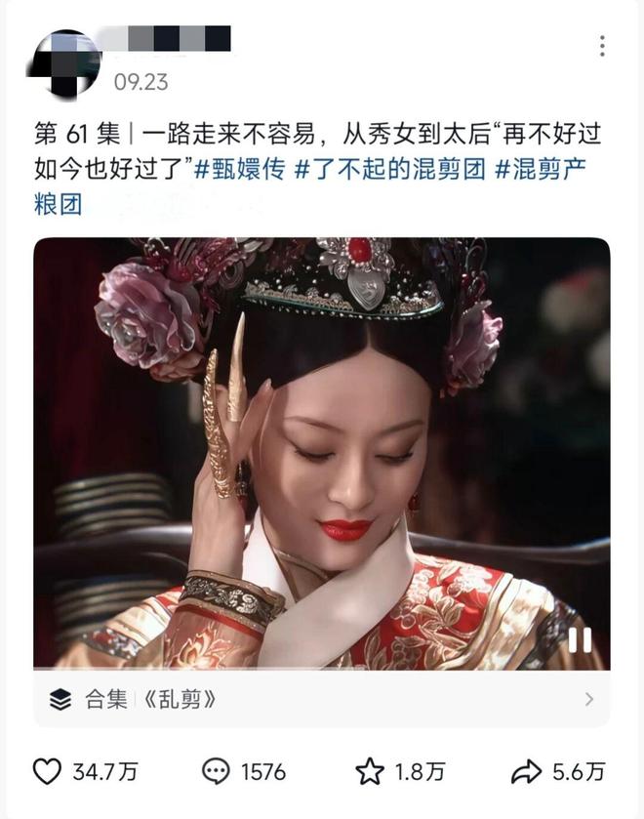
Task: Expand collection with right chevron arrow
Action: [x=589, y=699]
